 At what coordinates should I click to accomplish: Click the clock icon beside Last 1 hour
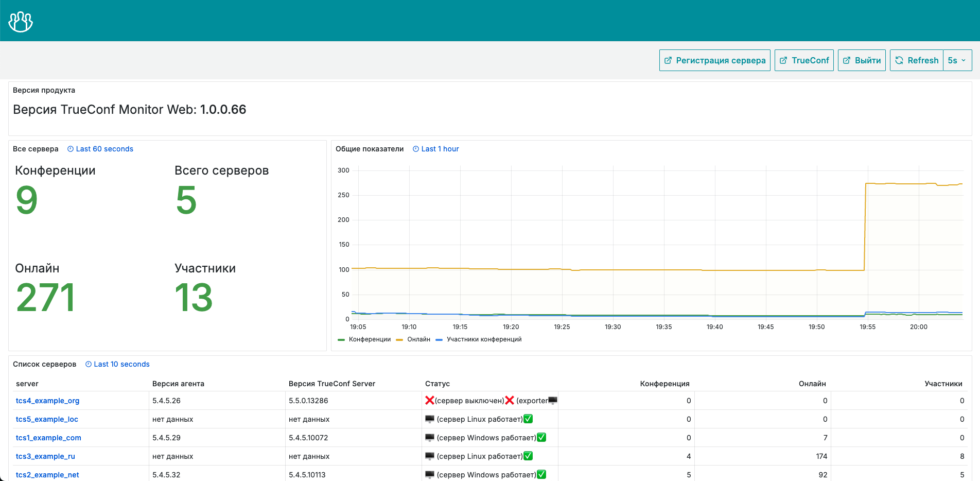(x=416, y=149)
